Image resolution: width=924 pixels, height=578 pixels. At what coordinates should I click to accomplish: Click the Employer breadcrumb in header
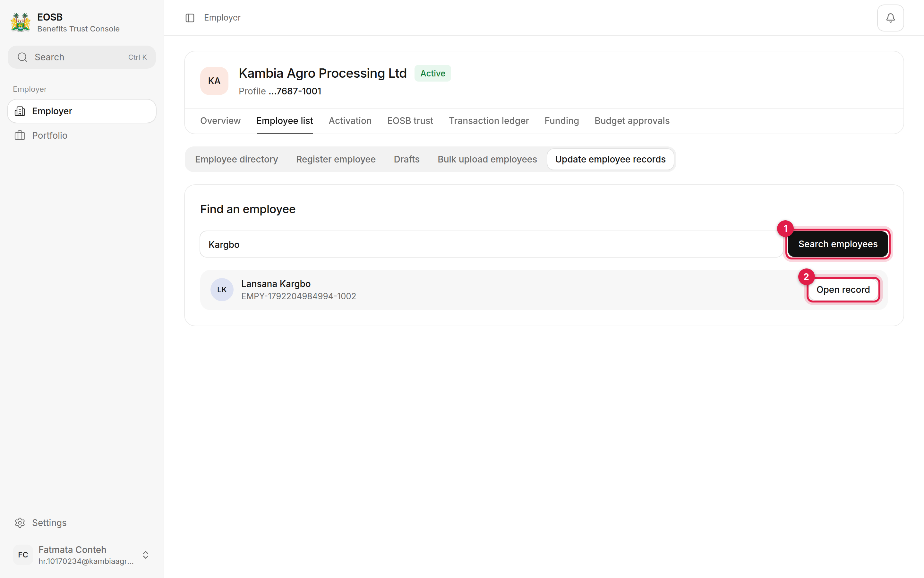point(222,18)
